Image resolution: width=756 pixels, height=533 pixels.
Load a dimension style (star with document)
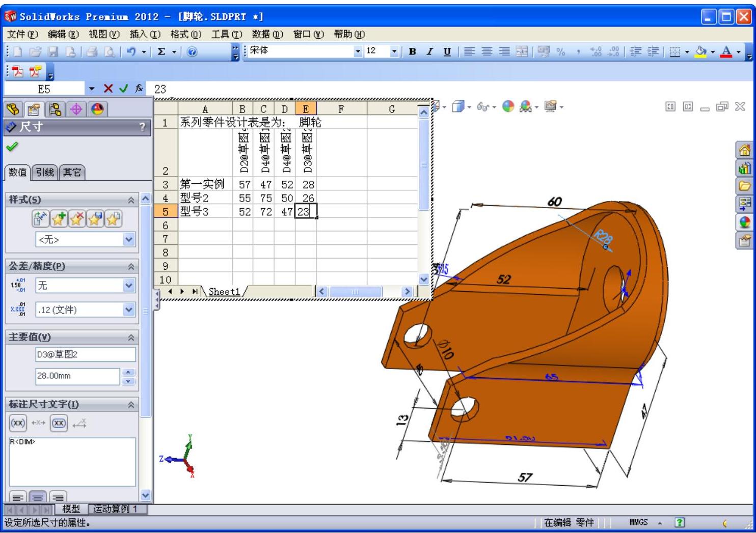[113, 219]
